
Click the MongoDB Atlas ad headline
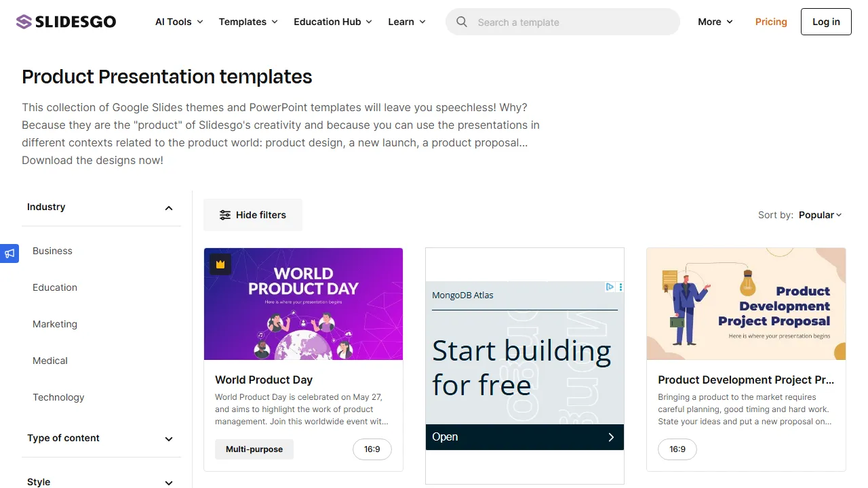pos(462,296)
